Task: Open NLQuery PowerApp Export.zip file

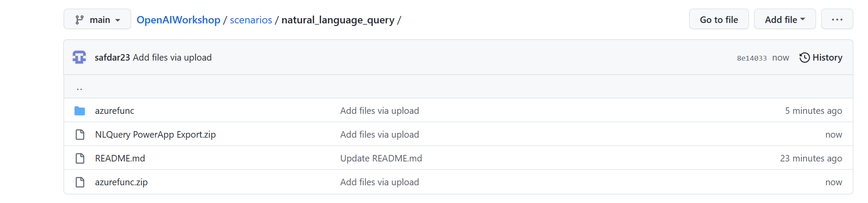Action: click(x=155, y=135)
